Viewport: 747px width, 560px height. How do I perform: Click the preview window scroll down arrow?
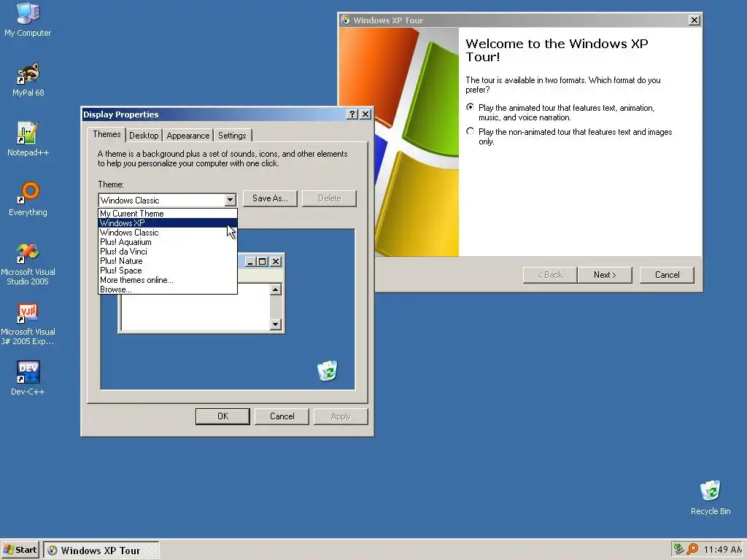click(275, 324)
